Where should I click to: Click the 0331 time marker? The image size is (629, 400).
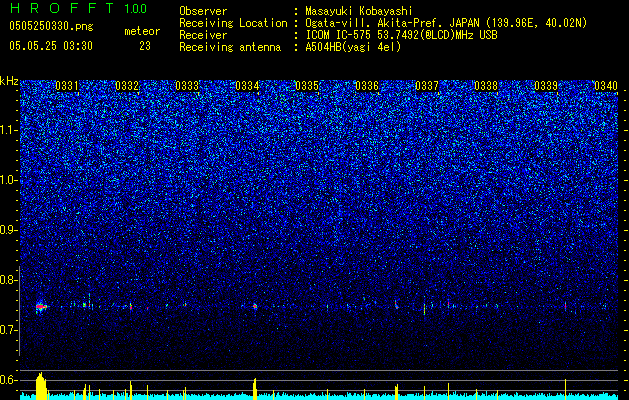pos(67,86)
